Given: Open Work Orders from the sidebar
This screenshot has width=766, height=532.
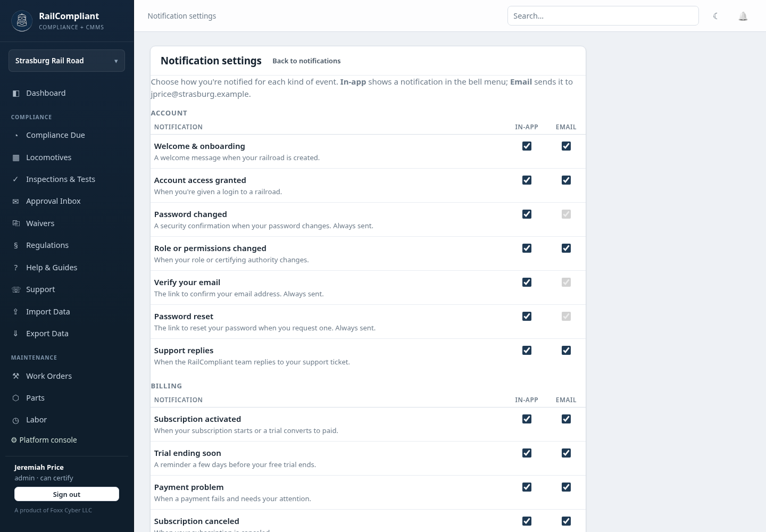Looking at the screenshot, I should pyautogui.click(x=67, y=376).
